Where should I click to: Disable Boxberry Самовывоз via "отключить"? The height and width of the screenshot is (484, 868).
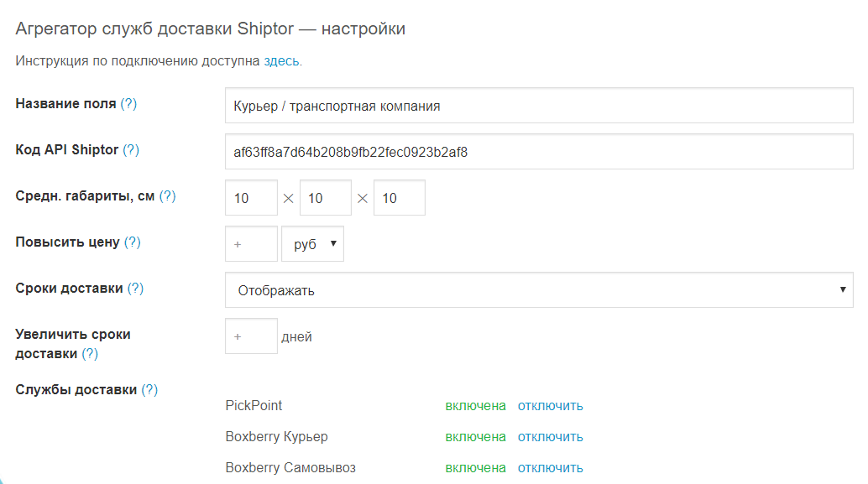pyautogui.click(x=550, y=468)
